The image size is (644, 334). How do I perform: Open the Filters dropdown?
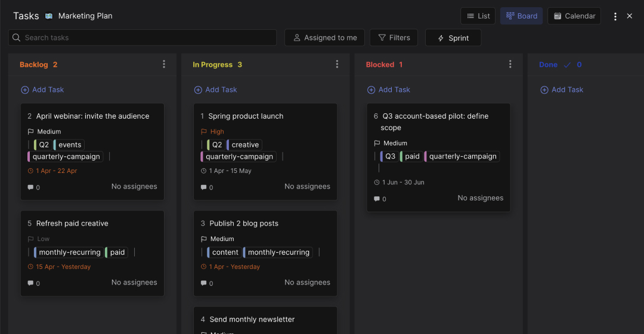(x=394, y=38)
